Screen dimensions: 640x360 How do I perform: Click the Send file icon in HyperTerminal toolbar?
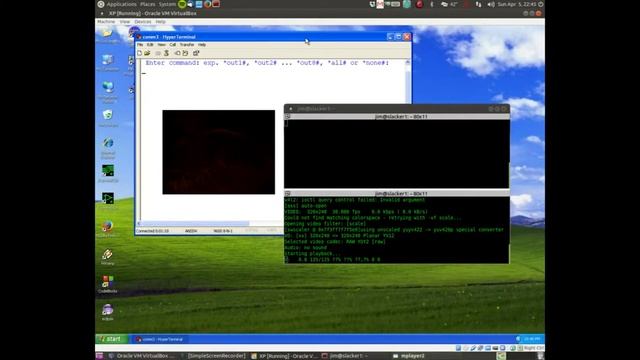click(178, 53)
